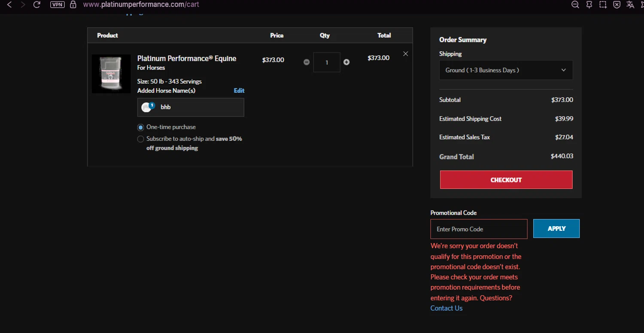
Task: Select One-time purchase option
Action: [140, 127]
